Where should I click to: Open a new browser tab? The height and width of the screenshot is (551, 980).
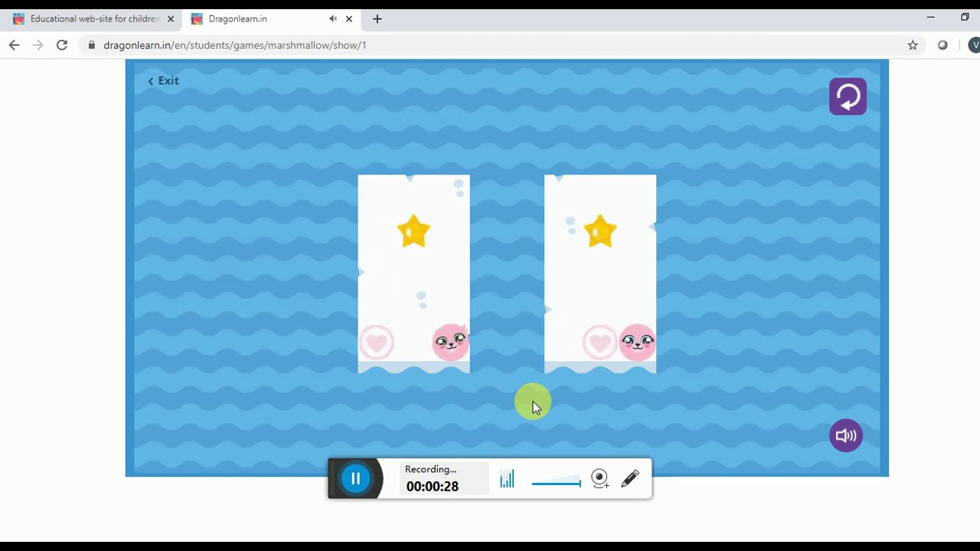[x=377, y=19]
